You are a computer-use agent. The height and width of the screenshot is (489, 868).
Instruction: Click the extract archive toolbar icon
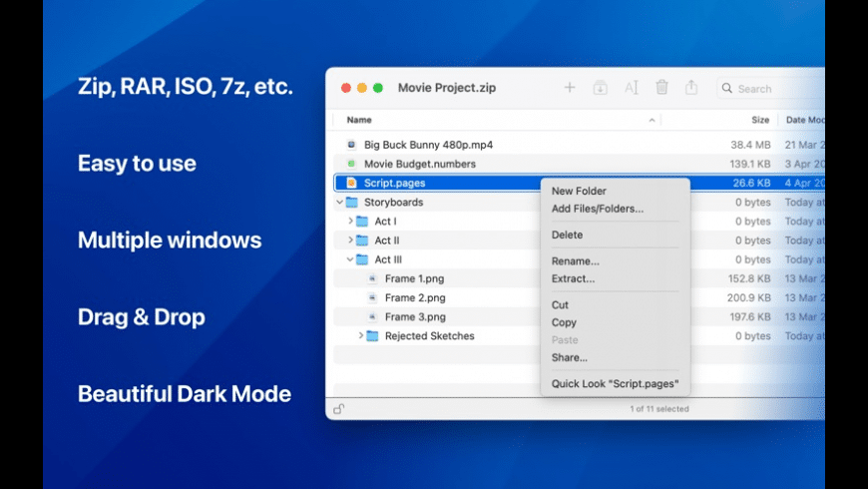(600, 88)
